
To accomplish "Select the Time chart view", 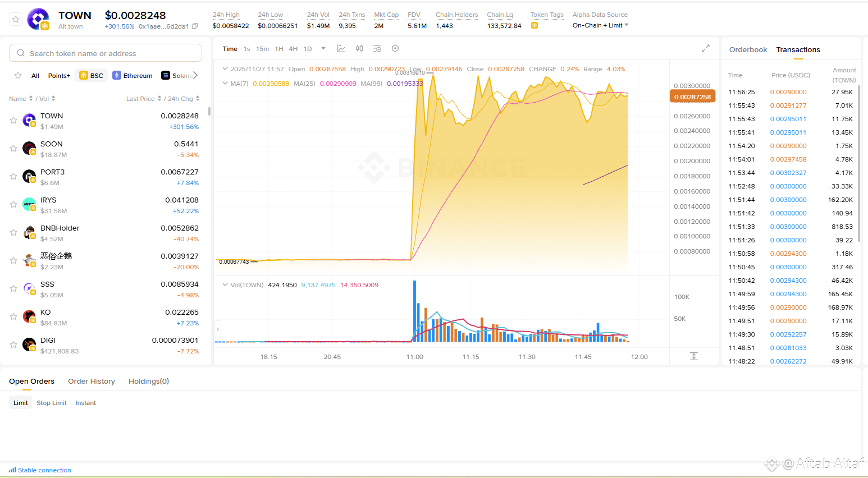I will (230, 49).
